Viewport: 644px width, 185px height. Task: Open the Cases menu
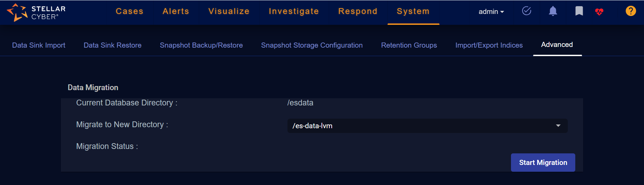coord(129,11)
